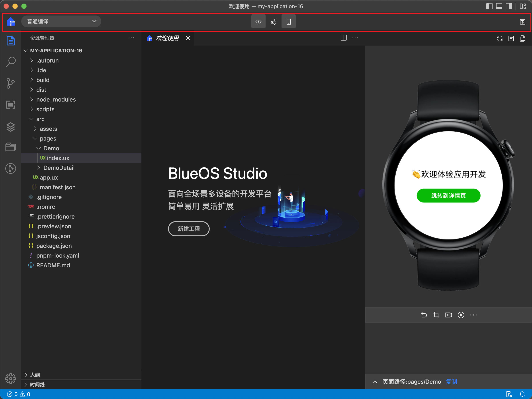532x399 pixels.
Task: Open the folders project activity icon
Action: click(x=11, y=147)
